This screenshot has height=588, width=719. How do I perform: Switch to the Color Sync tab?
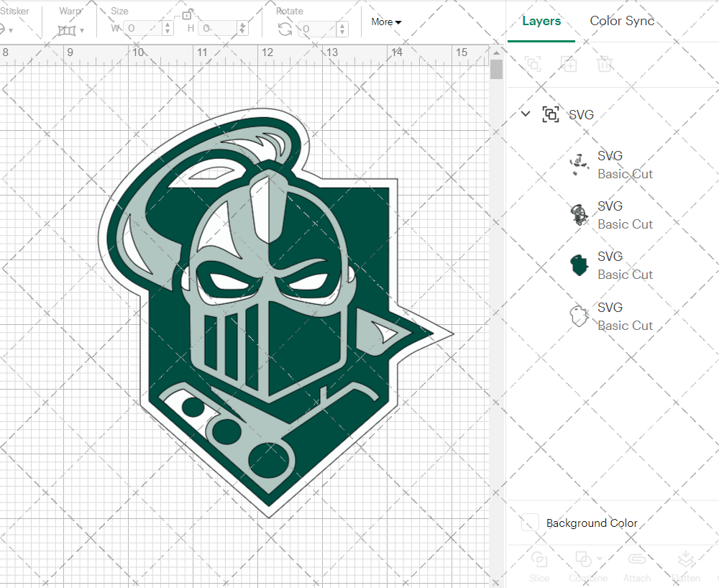coord(621,21)
